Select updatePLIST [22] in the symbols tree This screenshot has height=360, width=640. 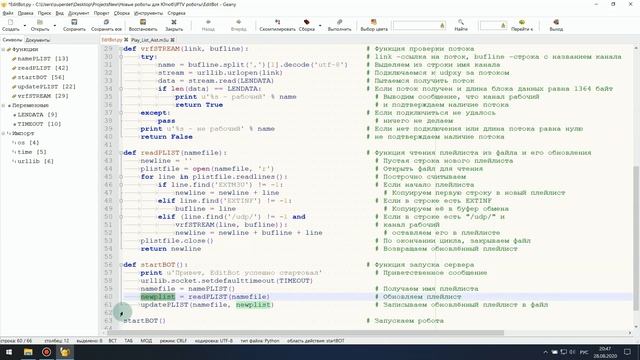point(47,87)
